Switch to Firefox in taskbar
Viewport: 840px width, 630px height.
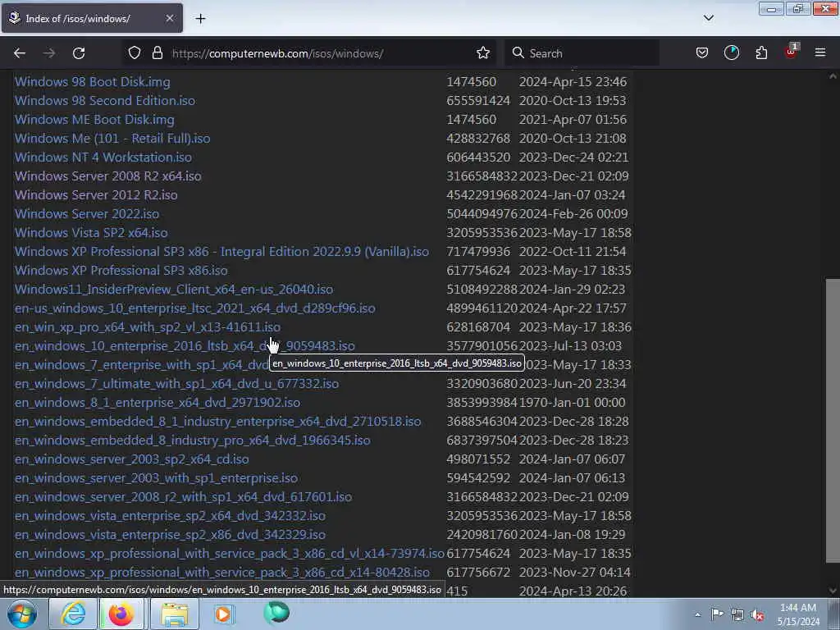click(x=121, y=614)
